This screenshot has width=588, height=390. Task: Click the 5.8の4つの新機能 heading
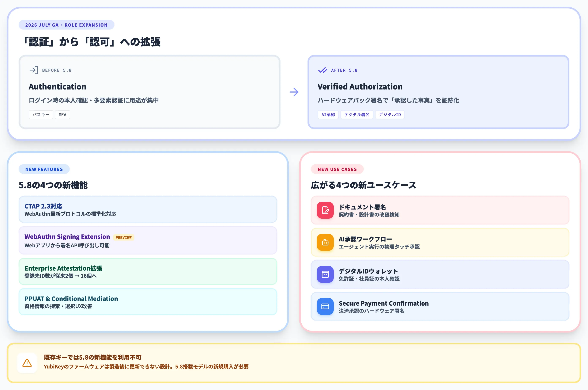[53, 185]
